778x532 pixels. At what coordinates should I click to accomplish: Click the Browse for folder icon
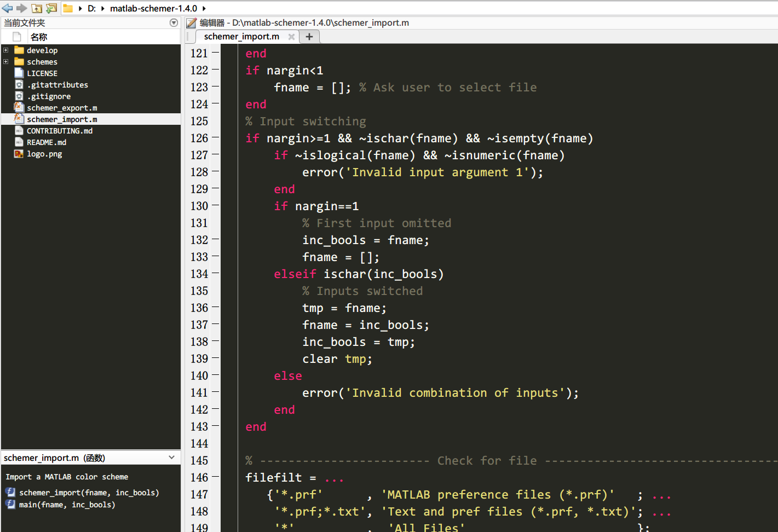point(51,8)
